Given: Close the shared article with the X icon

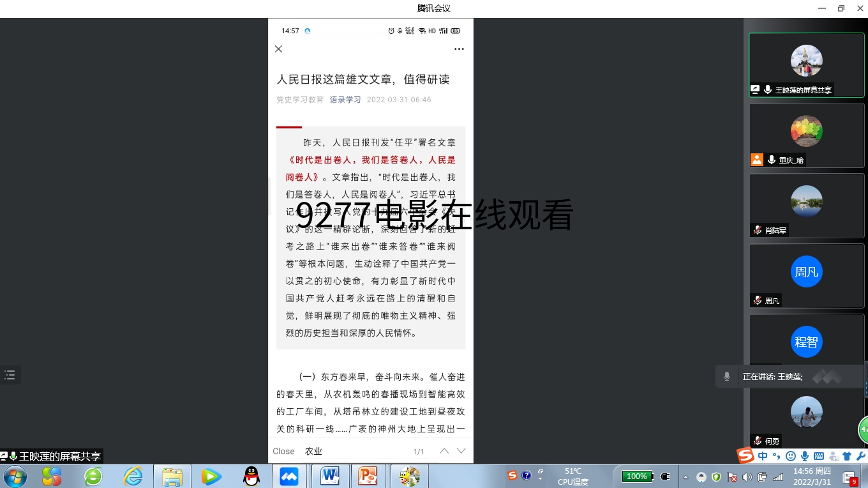Looking at the screenshot, I should pos(278,49).
